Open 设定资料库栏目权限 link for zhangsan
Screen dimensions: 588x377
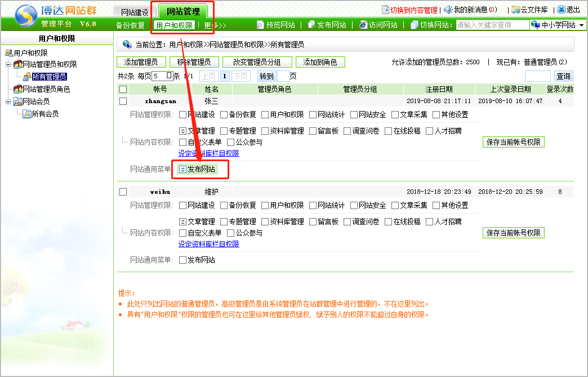pos(208,153)
